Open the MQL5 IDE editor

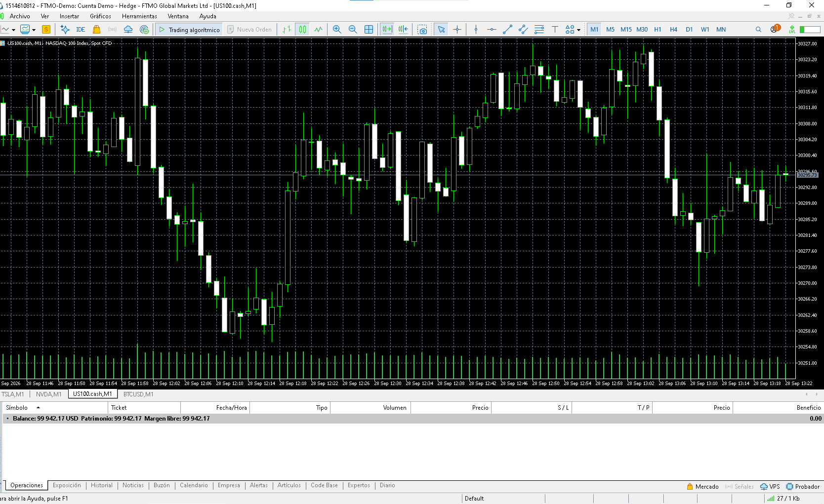tap(81, 30)
